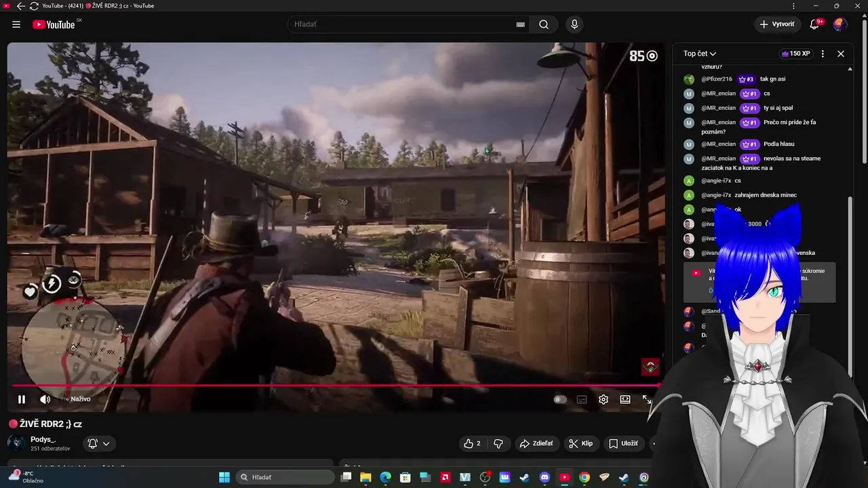Open the Podys_ channel avatar
The width and height of the screenshot is (868, 488).
pos(16,443)
